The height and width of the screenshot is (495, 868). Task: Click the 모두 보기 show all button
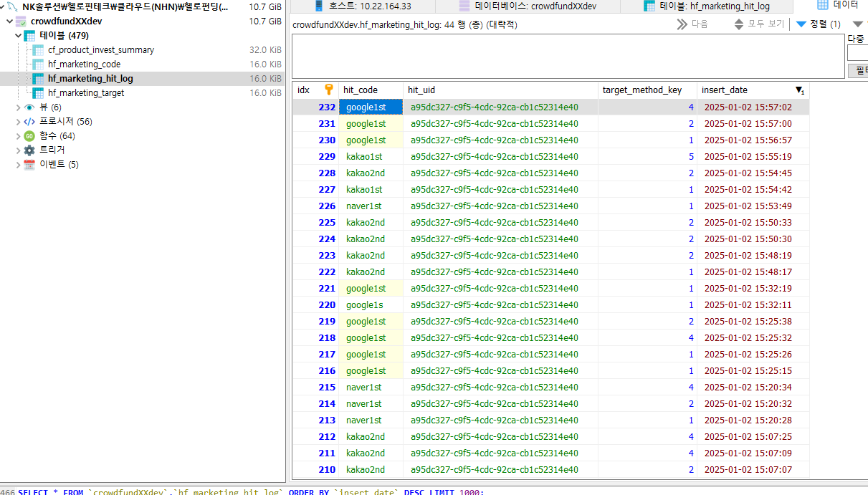point(759,24)
